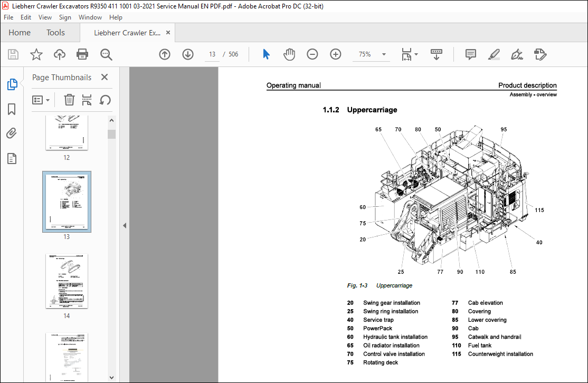Switch to the Home tab
This screenshot has height=383, width=588.
point(20,33)
